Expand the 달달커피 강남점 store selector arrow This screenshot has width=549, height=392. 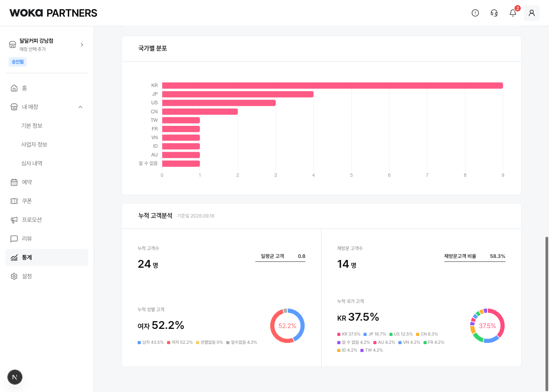pyautogui.click(x=82, y=45)
